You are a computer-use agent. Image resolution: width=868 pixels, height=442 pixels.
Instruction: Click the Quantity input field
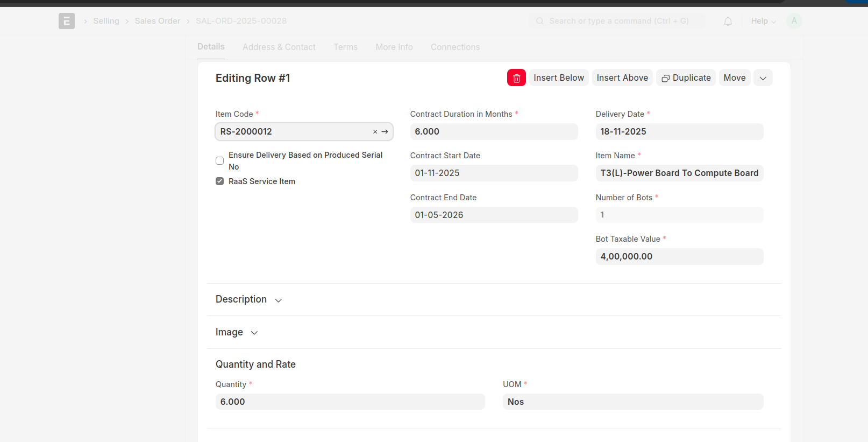(350, 402)
